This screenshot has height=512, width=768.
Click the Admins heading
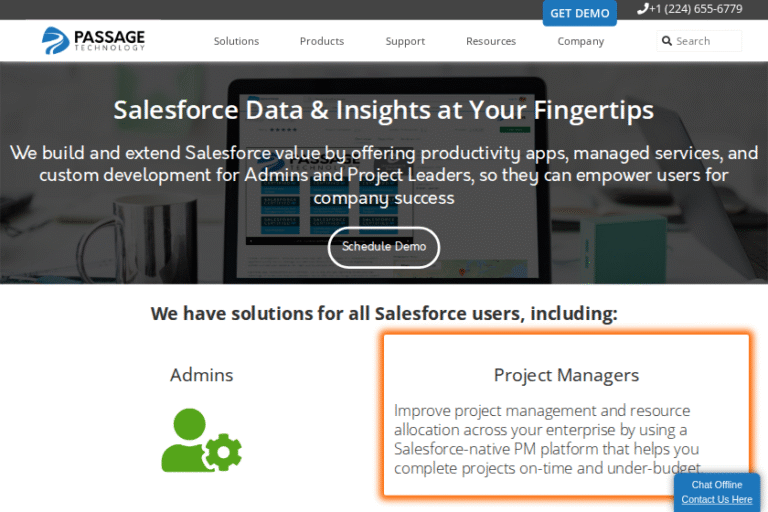[201, 375]
